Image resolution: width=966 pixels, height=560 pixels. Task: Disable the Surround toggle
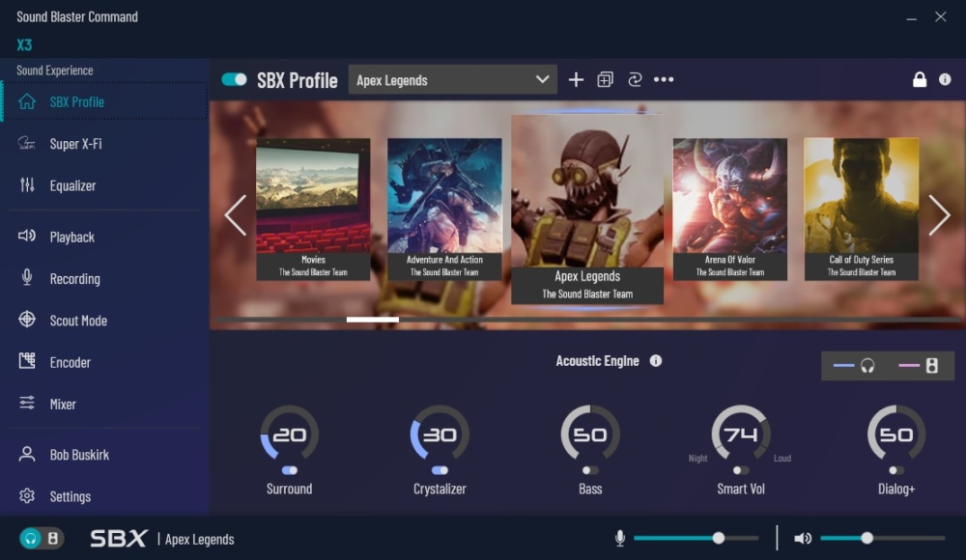click(x=290, y=470)
